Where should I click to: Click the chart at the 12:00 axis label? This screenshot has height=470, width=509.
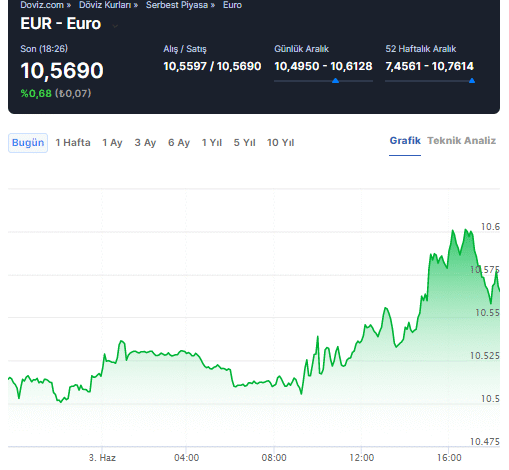[x=362, y=457]
